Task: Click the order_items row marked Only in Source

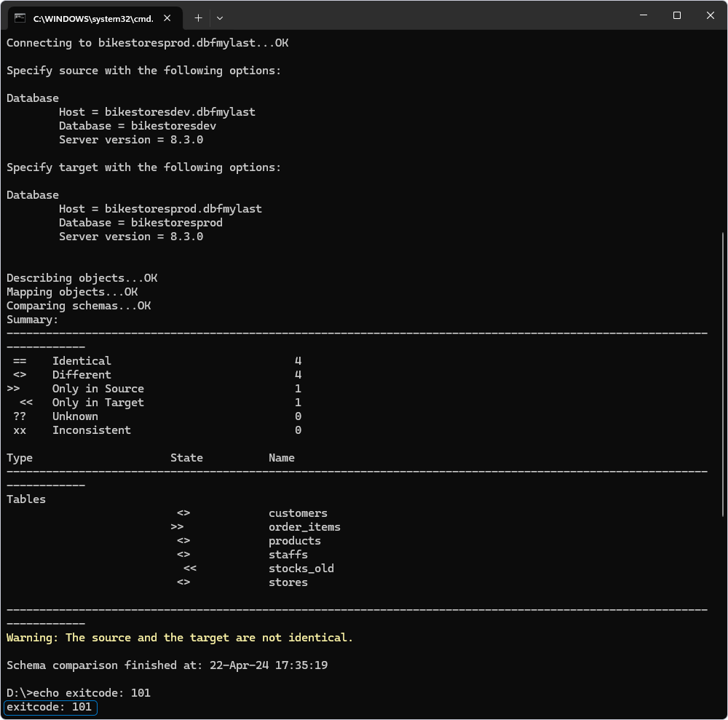Action: click(x=304, y=526)
